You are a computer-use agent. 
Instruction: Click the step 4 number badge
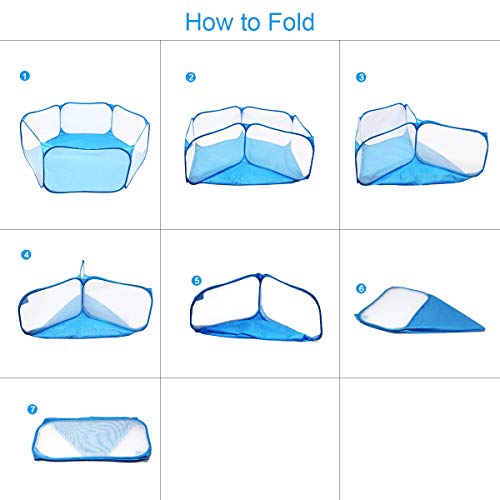pyautogui.click(x=26, y=255)
